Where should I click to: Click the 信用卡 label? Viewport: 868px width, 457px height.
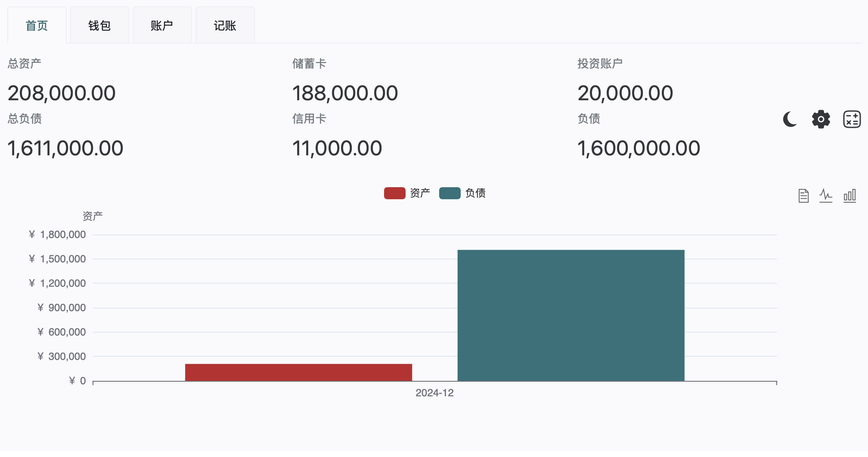point(309,119)
